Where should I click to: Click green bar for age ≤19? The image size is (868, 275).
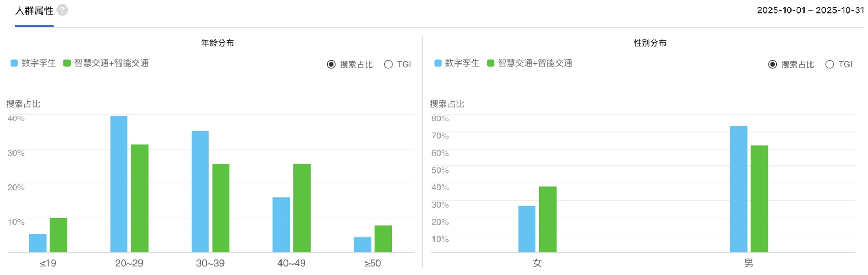click(x=59, y=235)
